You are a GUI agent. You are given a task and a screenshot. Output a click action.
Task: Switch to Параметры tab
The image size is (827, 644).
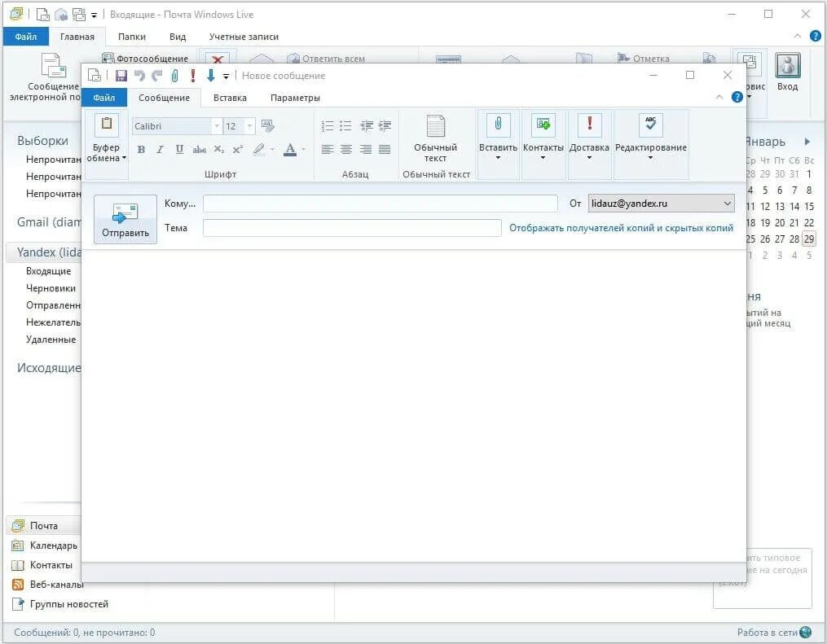[x=295, y=98]
